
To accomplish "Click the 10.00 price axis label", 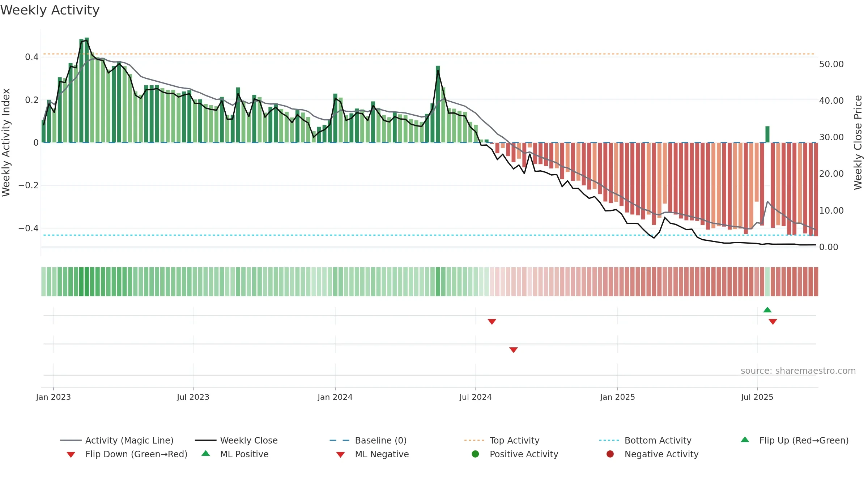I will pos(831,211).
